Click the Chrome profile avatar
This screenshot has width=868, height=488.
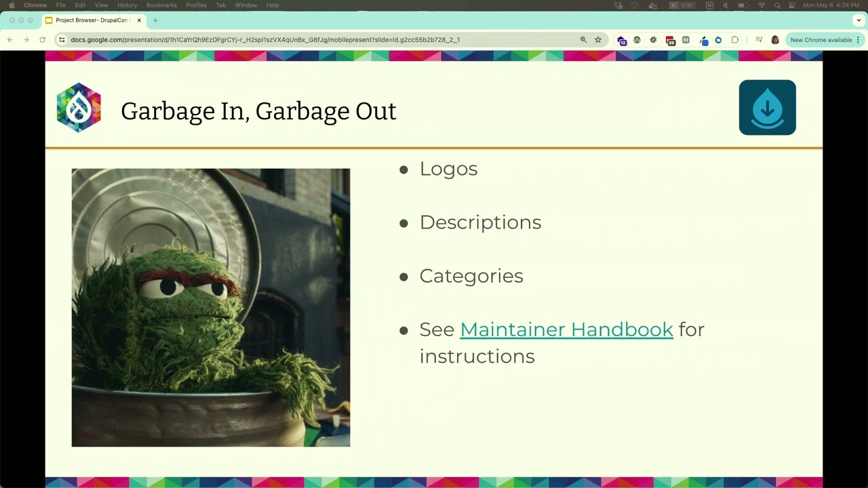click(775, 40)
